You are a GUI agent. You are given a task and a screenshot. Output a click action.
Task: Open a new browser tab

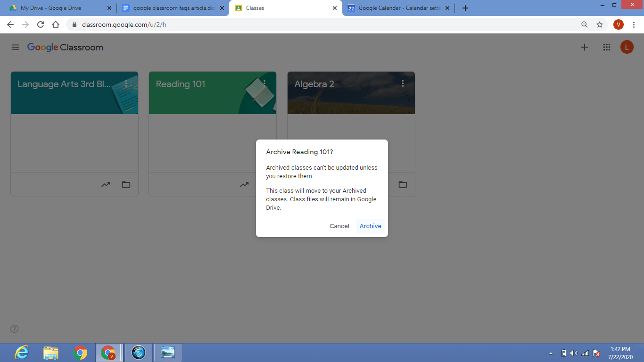[465, 8]
